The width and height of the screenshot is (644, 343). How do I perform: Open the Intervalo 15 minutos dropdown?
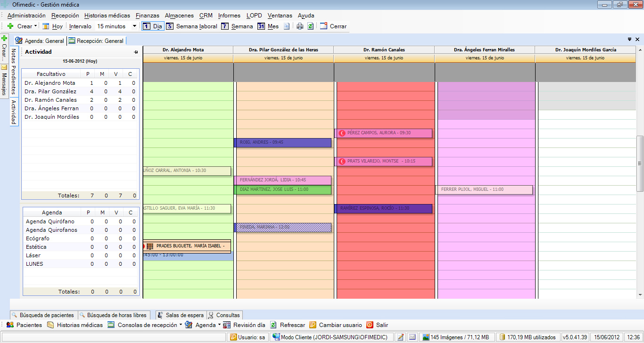tap(135, 26)
